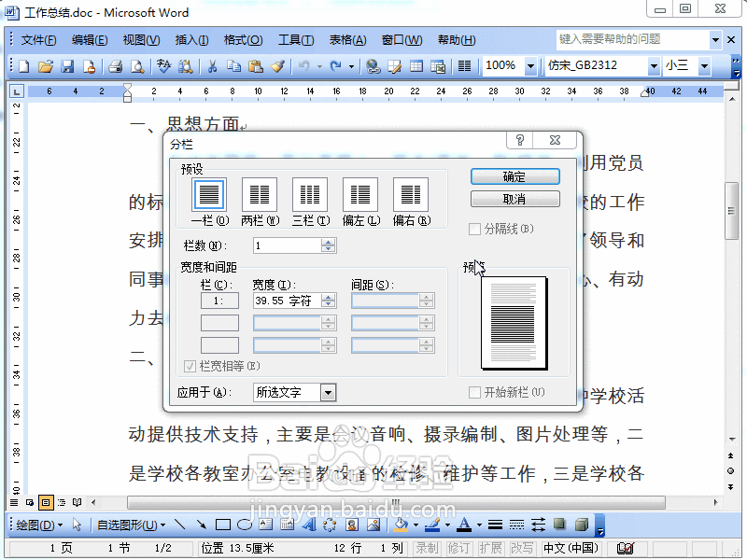Run the Spelling and Grammar checker
The image size is (747, 560).
tap(163, 66)
